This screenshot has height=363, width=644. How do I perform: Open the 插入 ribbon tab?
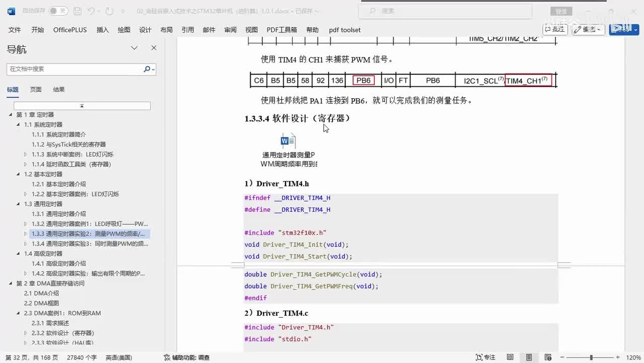[x=103, y=30]
